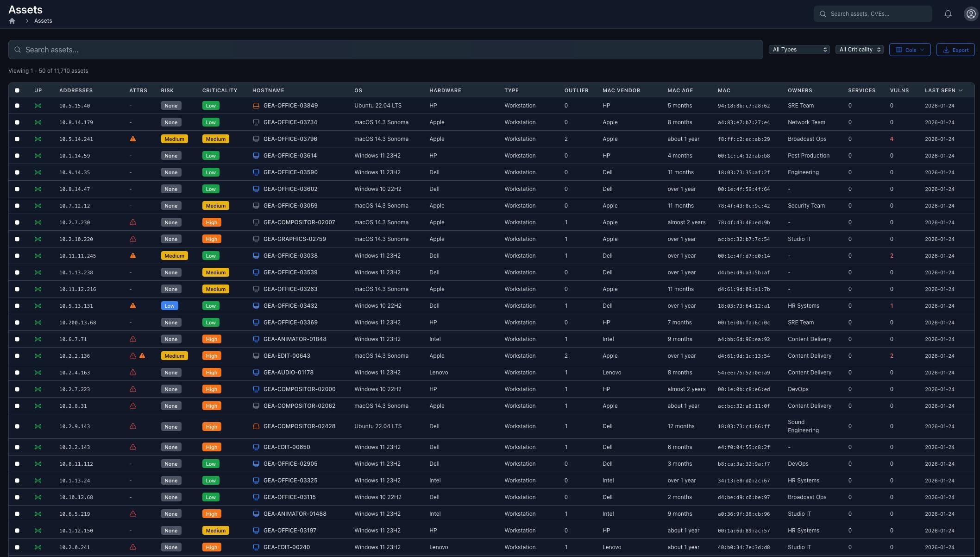
Task: Click the search magnifier in the top navigation bar
Action: [823, 14]
